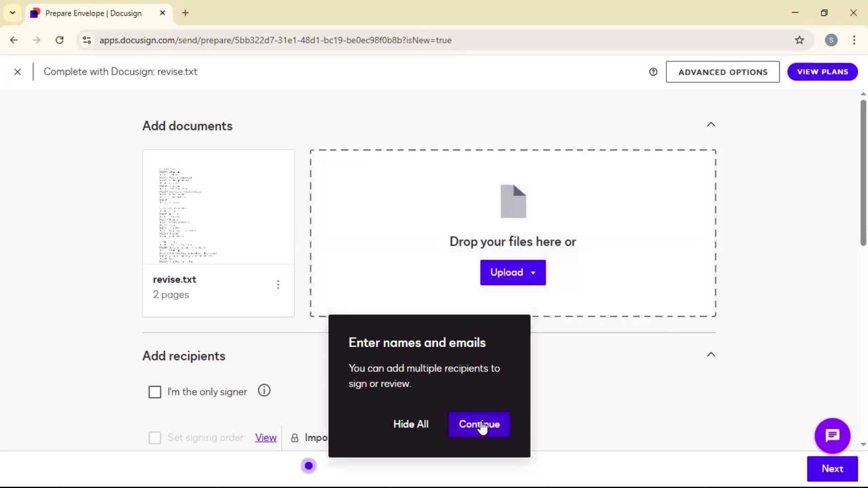Open a new browser tab
This screenshot has width=868, height=488.
(x=185, y=13)
